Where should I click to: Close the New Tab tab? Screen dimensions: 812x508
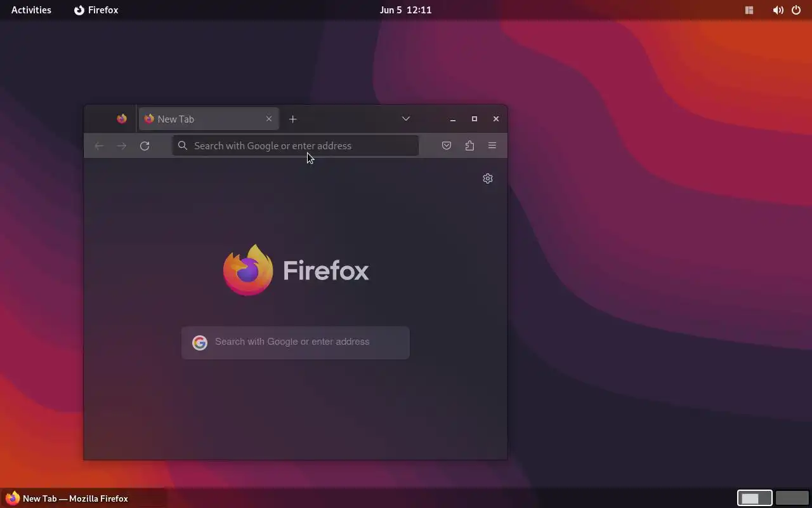(x=269, y=119)
